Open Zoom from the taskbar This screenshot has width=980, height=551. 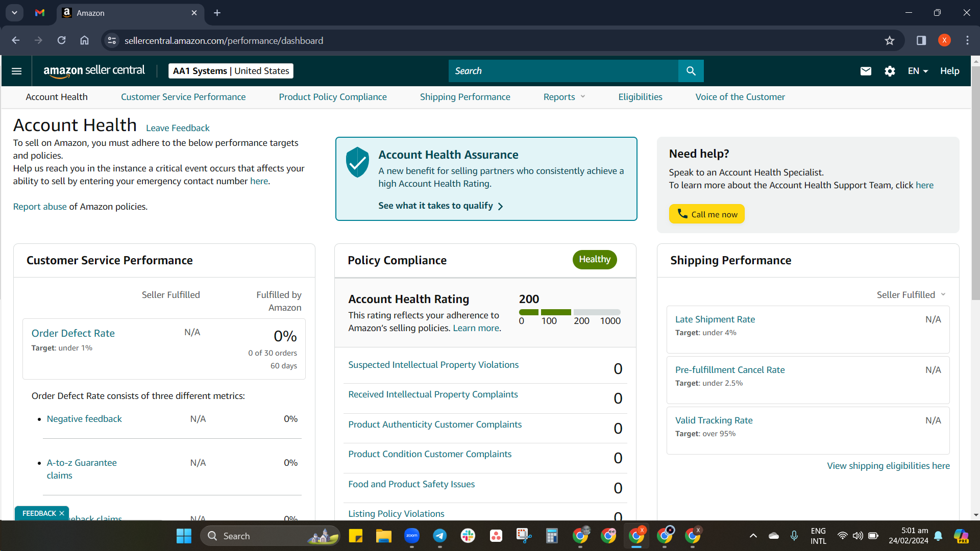point(411,536)
